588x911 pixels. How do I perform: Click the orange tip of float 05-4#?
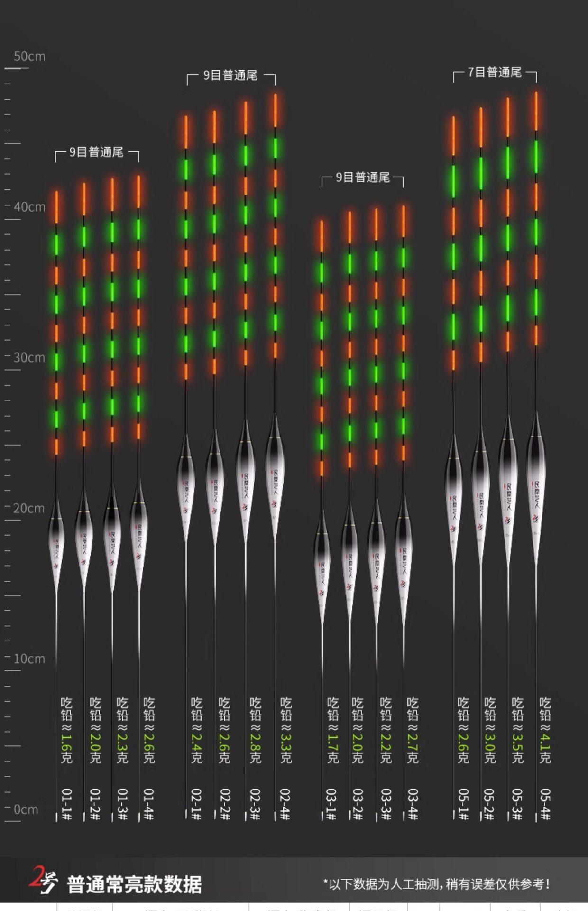pos(536,112)
